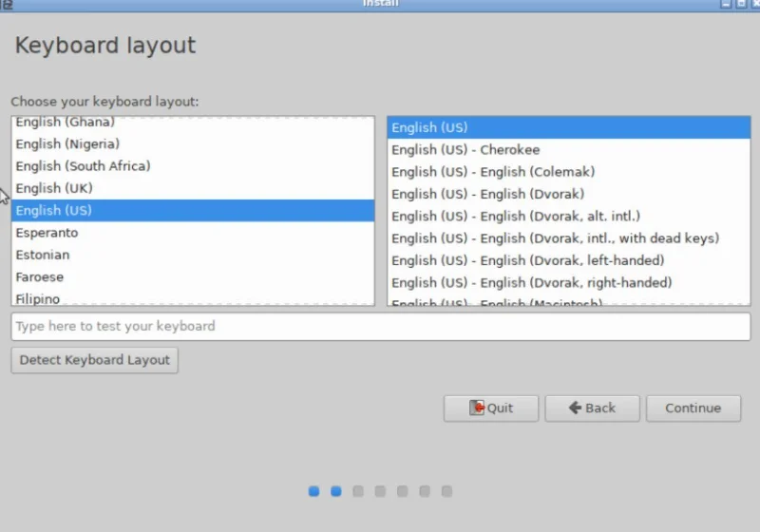Click Detect Keyboard Layout button
The height and width of the screenshot is (532, 760).
point(94,360)
